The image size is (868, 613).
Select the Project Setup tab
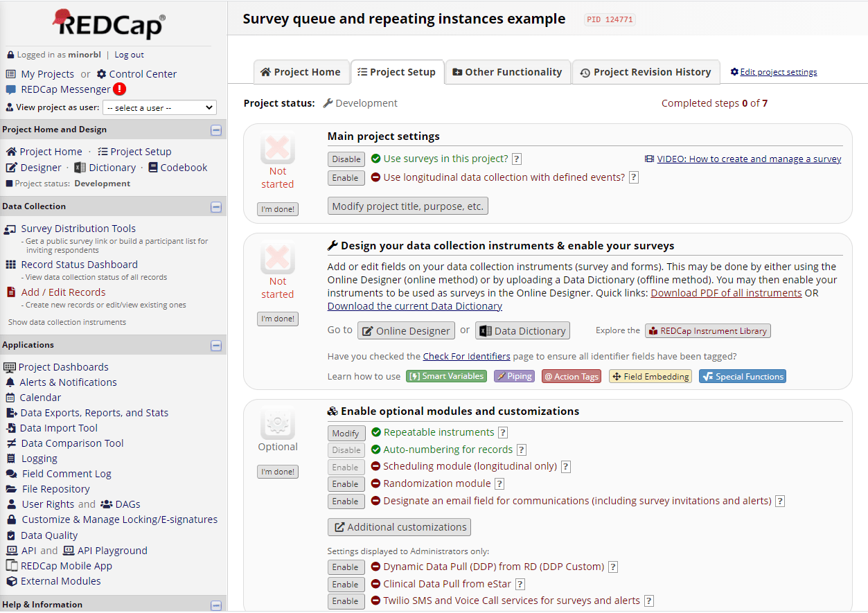[397, 72]
